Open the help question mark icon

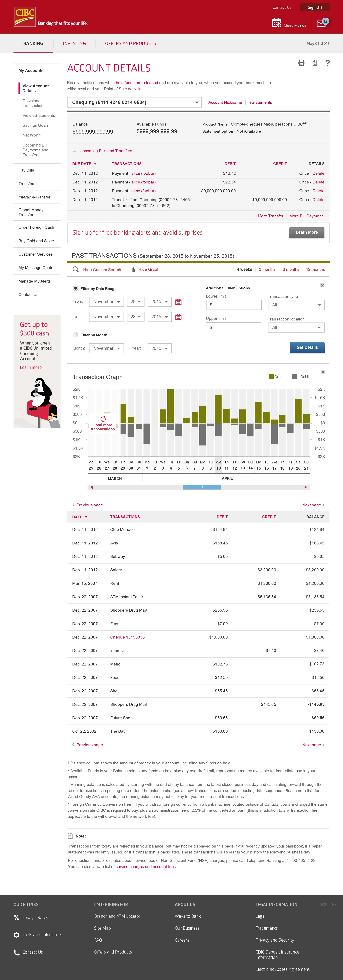(x=328, y=63)
